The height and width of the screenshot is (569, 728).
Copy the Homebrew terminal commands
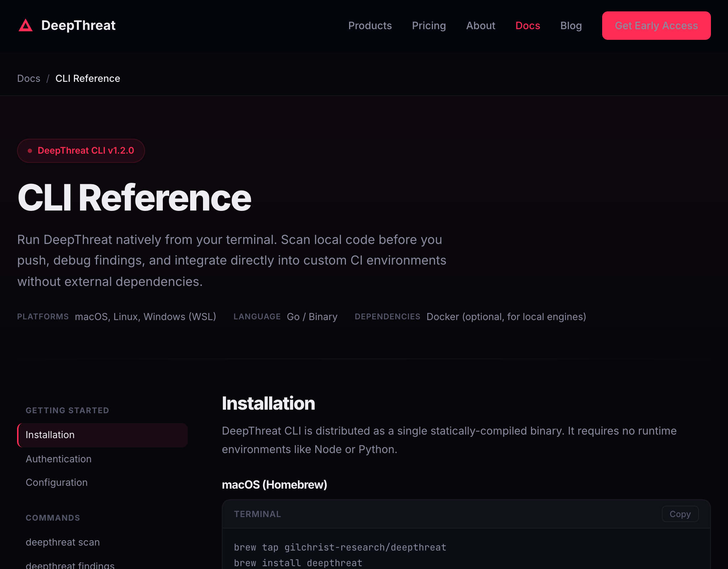click(680, 514)
